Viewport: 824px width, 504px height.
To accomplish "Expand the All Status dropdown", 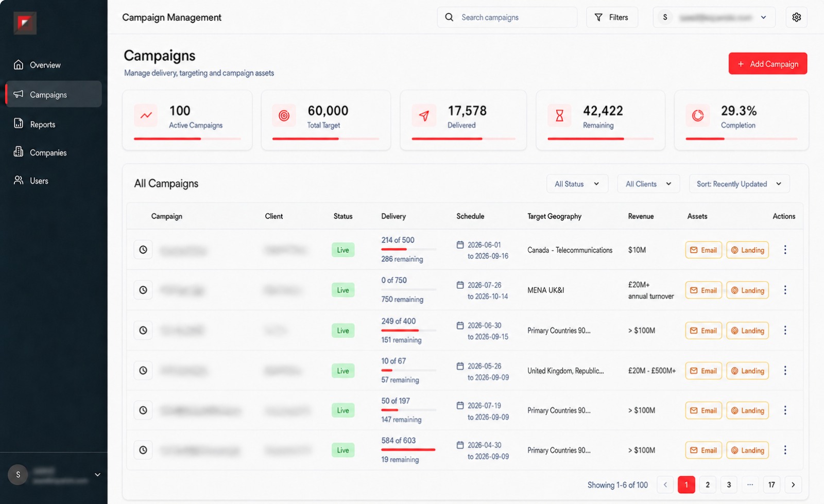I will point(577,184).
